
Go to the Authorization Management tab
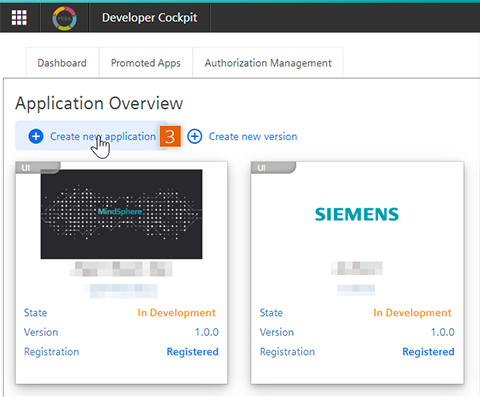(x=268, y=63)
